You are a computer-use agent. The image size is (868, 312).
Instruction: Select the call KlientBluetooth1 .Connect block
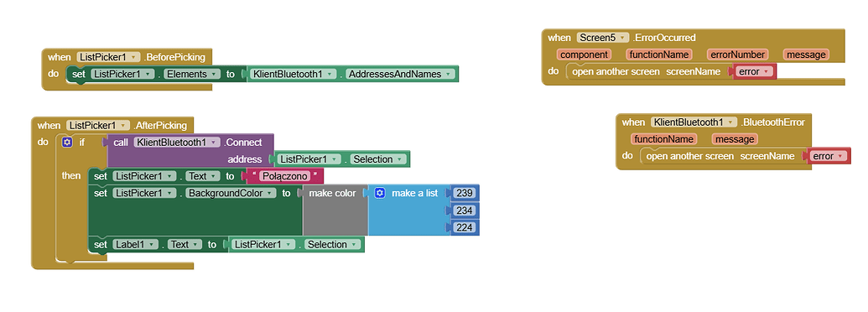coord(190,150)
